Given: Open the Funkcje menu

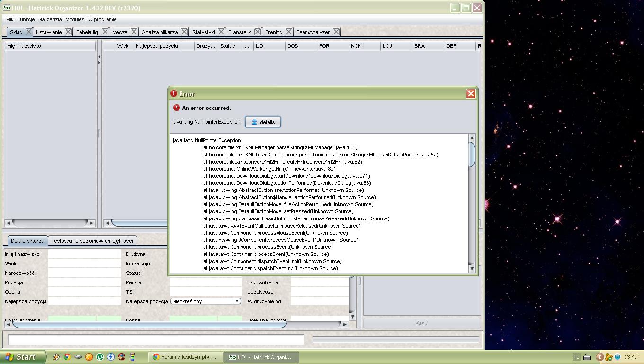Looking at the screenshot, I should pos(26,19).
